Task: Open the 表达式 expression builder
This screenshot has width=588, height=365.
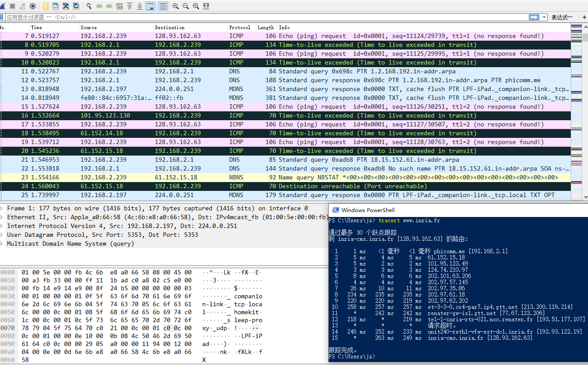Action: 562,17
